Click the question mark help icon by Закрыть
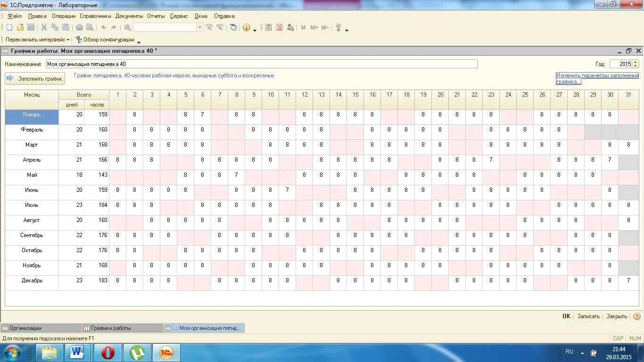644x362 pixels. 636,316
